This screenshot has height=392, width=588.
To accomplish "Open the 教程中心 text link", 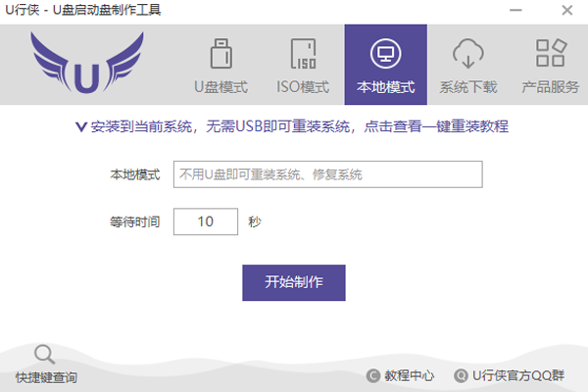I will tap(410, 375).
